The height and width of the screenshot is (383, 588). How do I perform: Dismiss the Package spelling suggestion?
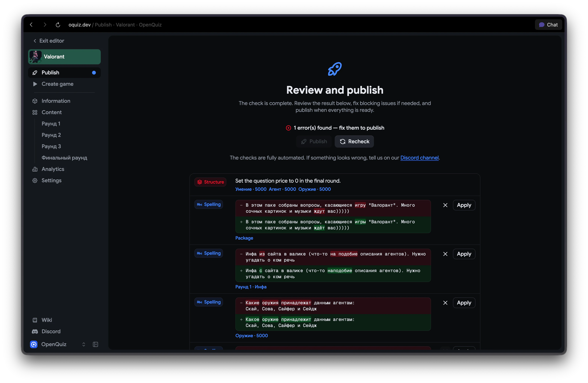[445, 205]
